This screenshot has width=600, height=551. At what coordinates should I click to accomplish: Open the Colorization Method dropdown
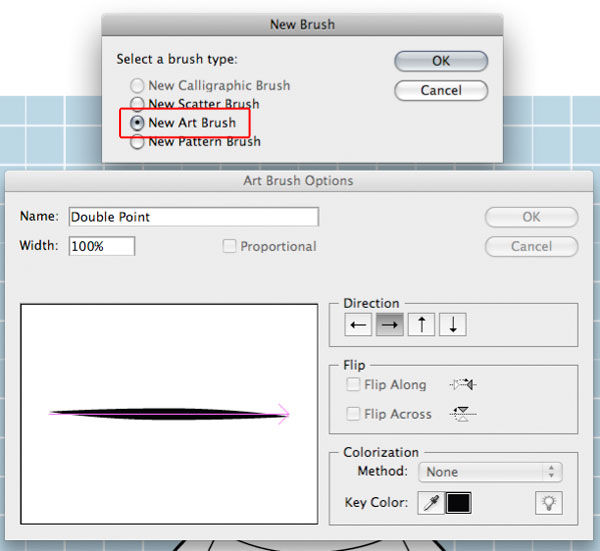(490, 472)
